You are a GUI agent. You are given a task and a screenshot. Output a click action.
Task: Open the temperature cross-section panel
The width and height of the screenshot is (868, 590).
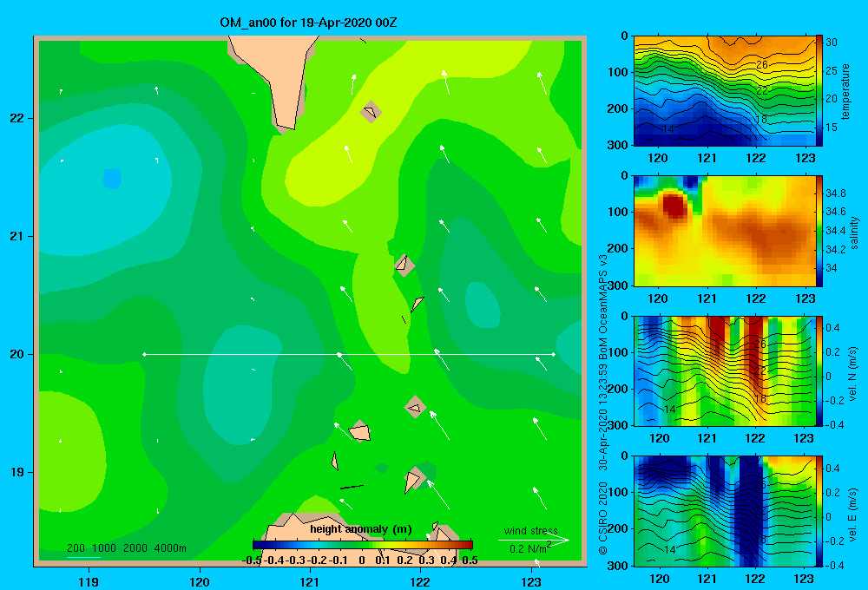[x=724, y=91]
